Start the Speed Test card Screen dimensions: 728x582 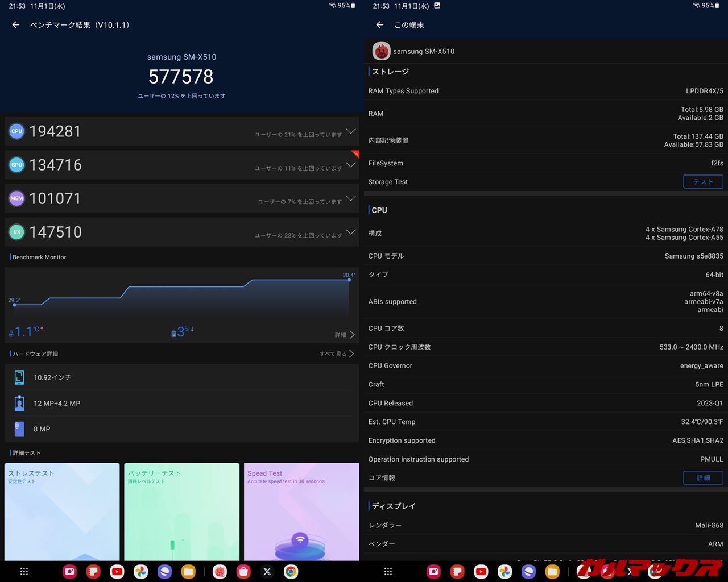301,512
